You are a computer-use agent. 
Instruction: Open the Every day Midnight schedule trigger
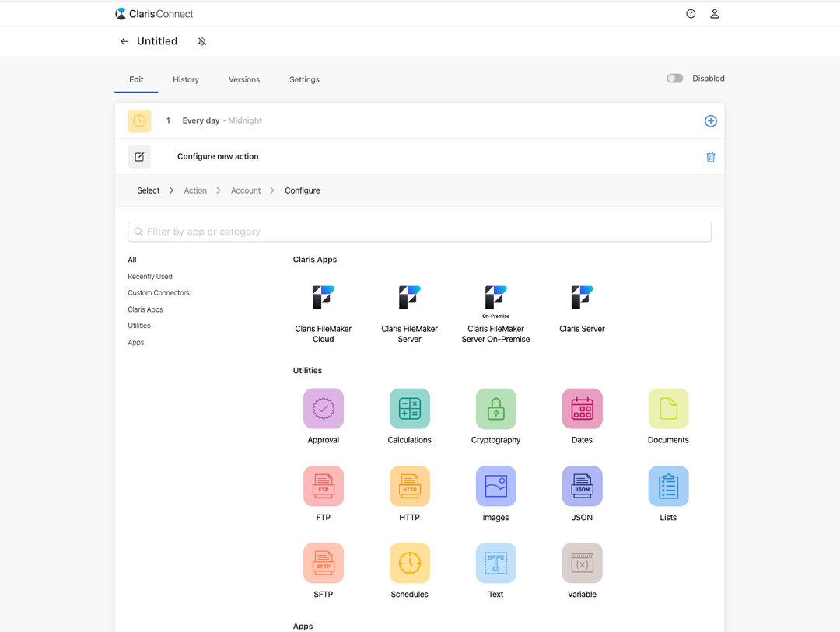222,120
